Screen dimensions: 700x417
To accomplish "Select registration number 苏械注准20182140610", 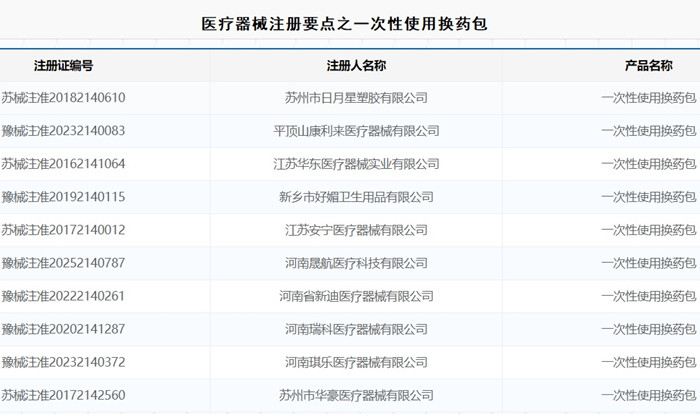I will (x=63, y=98).
